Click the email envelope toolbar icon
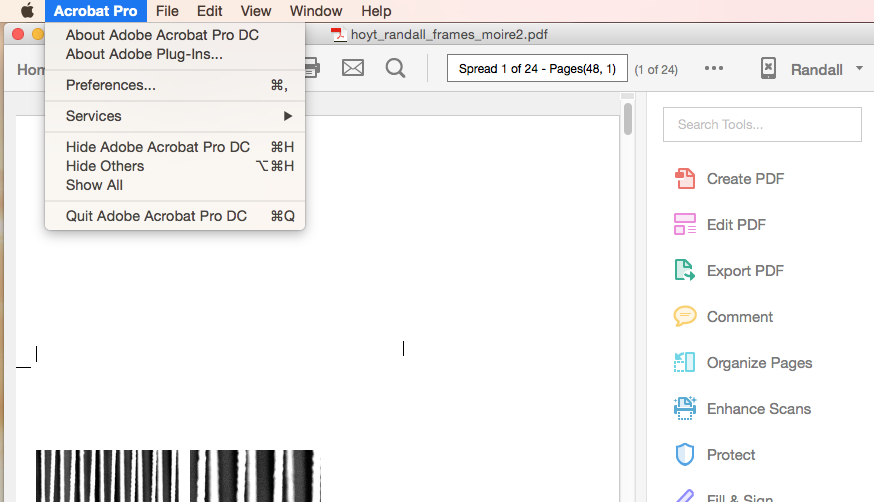The width and height of the screenshot is (874, 502). point(353,68)
